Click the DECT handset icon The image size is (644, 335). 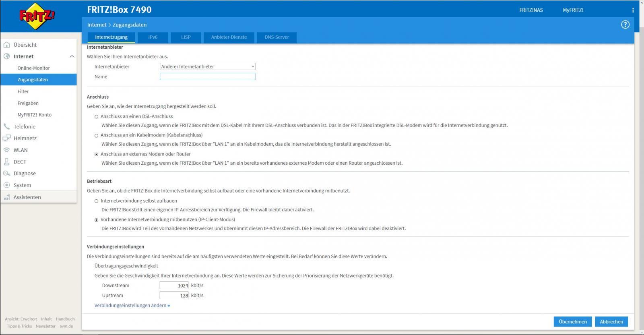pyautogui.click(x=6, y=161)
